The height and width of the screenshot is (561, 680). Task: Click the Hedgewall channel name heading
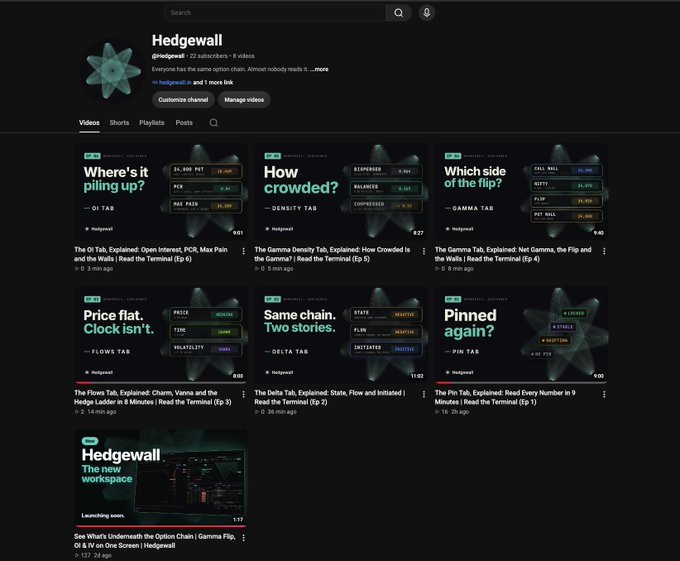coord(187,40)
